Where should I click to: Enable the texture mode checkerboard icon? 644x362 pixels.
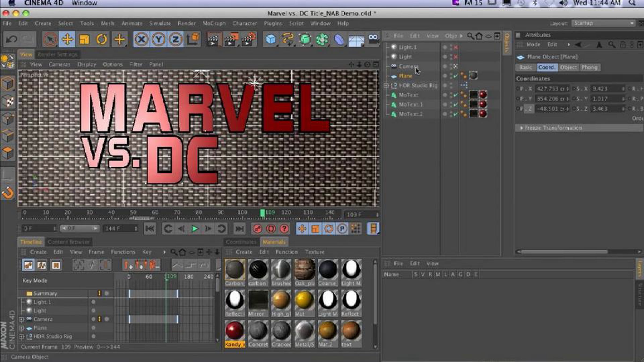click(8, 102)
